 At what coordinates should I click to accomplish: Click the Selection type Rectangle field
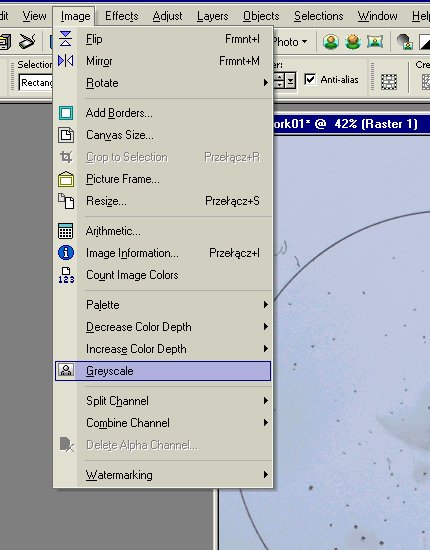[36, 83]
